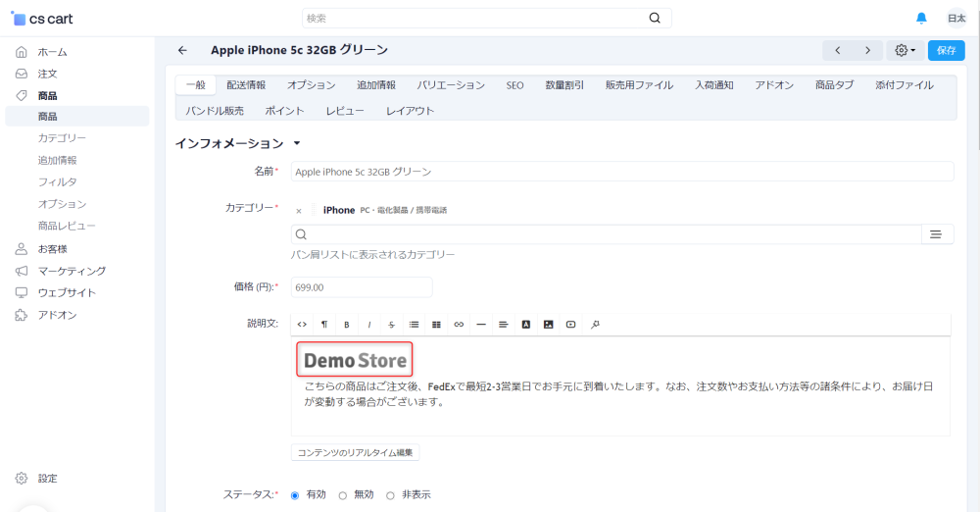The height and width of the screenshot is (512, 980).
Task: Toggle HTML source code view in editor
Action: [x=302, y=325]
